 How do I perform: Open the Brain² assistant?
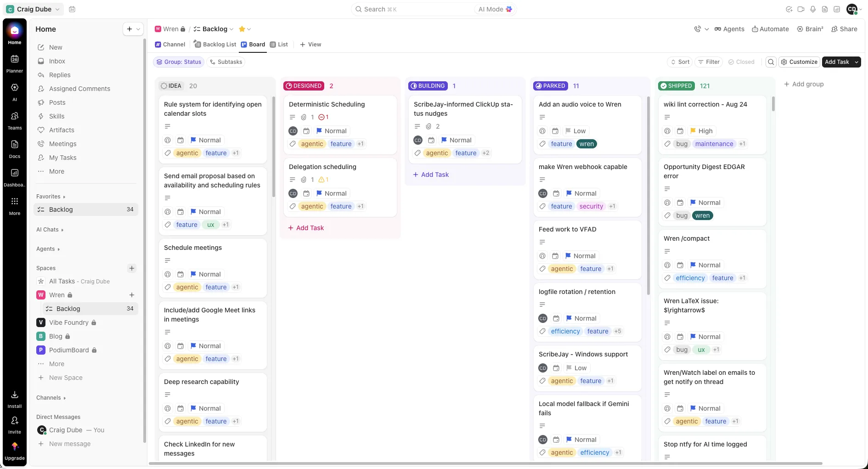810,29
